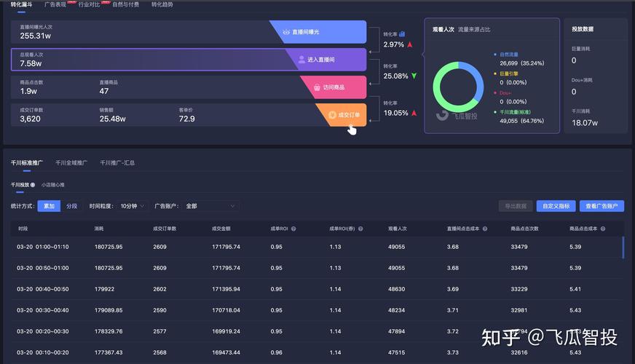Click the green 千川流量 donut chart segment
The height and width of the screenshot is (364, 635).
(439, 93)
